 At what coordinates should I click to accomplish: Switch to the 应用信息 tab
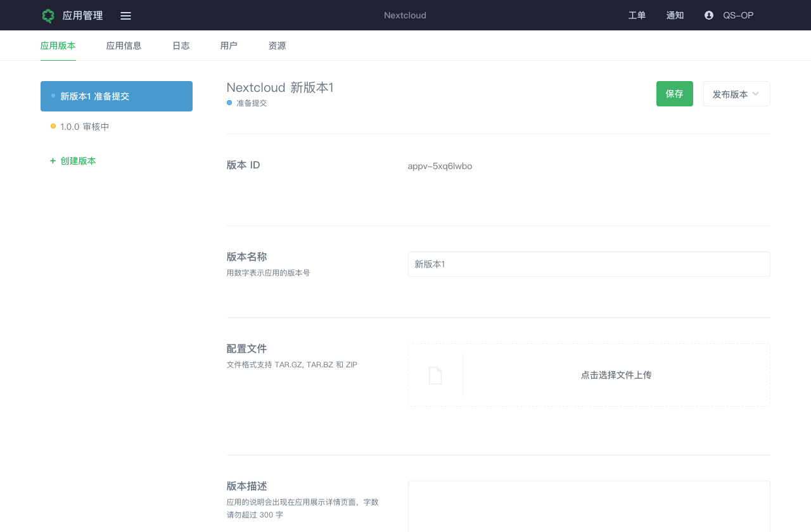pyautogui.click(x=124, y=46)
